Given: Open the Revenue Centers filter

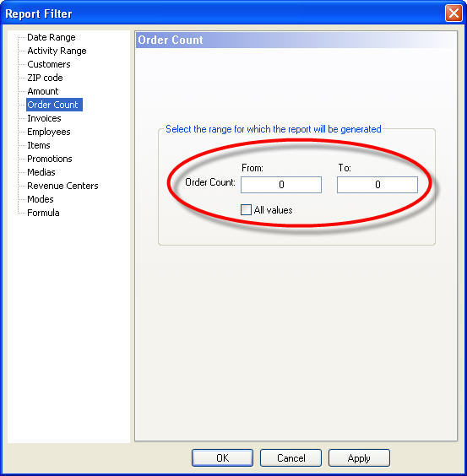Looking at the screenshot, I should [62, 186].
